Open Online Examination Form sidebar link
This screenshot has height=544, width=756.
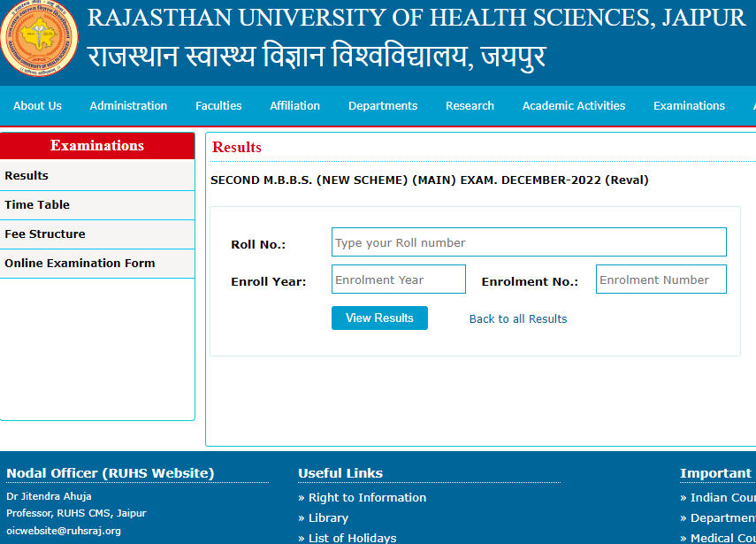[x=97, y=264]
